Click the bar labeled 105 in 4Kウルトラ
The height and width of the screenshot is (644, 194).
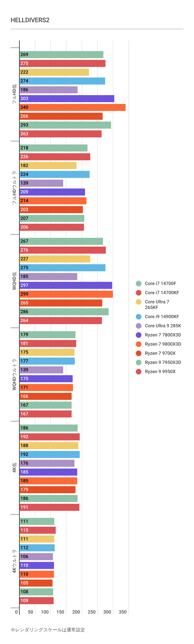coord(36,583)
